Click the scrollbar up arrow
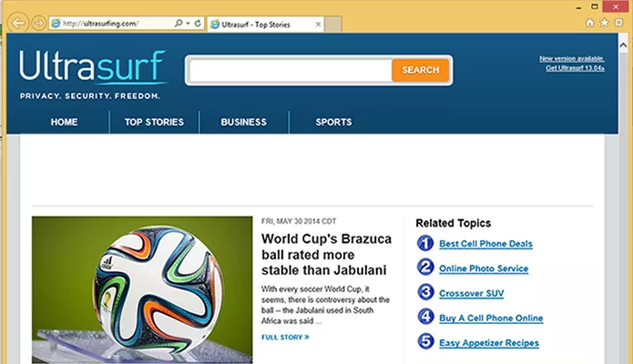The height and width of the screenshot is (364, 633). coord(623,45)
